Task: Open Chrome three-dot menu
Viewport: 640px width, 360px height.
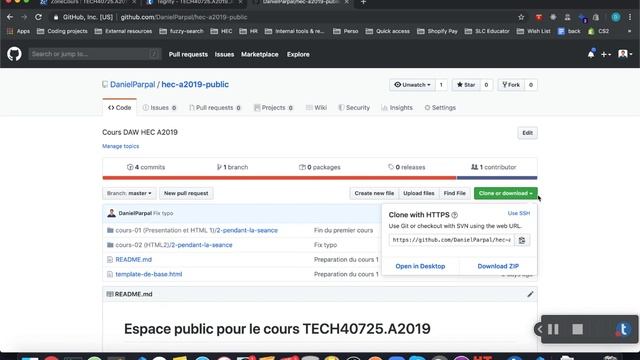Action: click(630, 17)
